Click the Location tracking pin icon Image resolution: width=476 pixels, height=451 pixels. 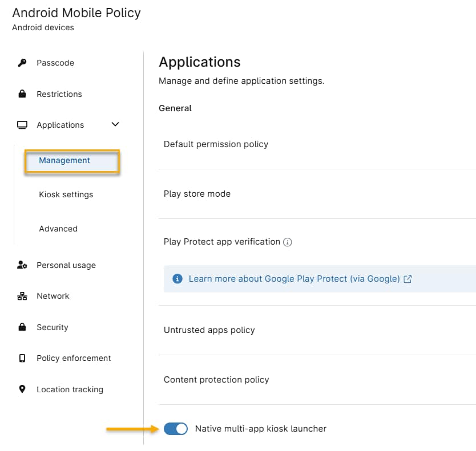(x=22, y=389)
